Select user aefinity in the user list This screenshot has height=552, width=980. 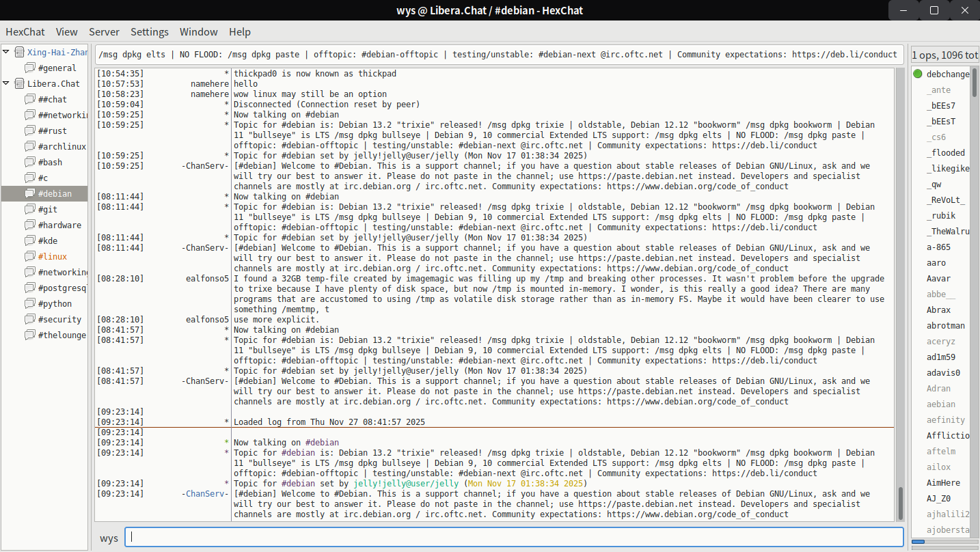[945, 419]
